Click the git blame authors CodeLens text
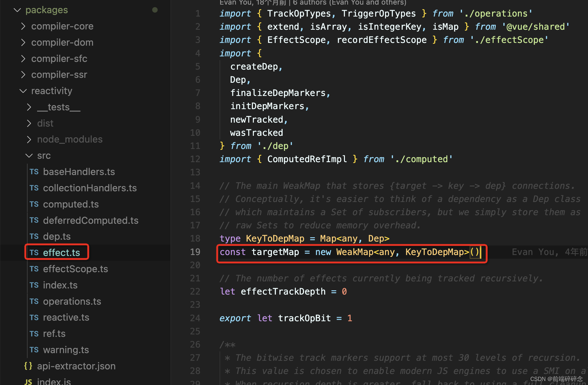Viewport: 588px width, 385px height. tap(313, 3)
